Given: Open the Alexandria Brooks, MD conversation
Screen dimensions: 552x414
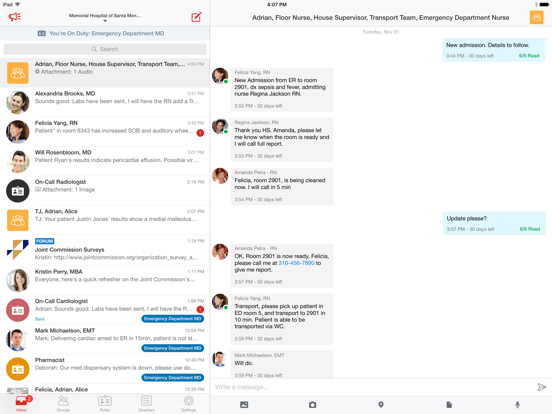Looking at the screenshot, I should coord(105,102).
